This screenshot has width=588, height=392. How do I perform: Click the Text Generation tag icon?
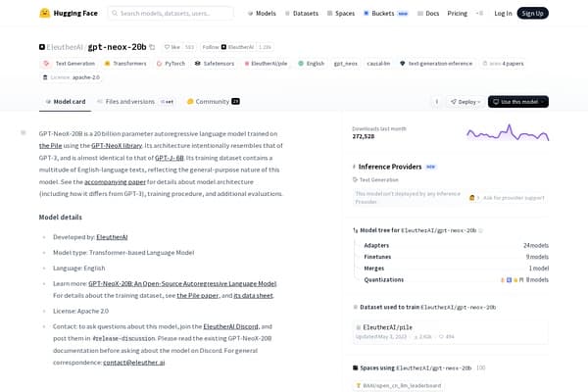pos(46,64)
